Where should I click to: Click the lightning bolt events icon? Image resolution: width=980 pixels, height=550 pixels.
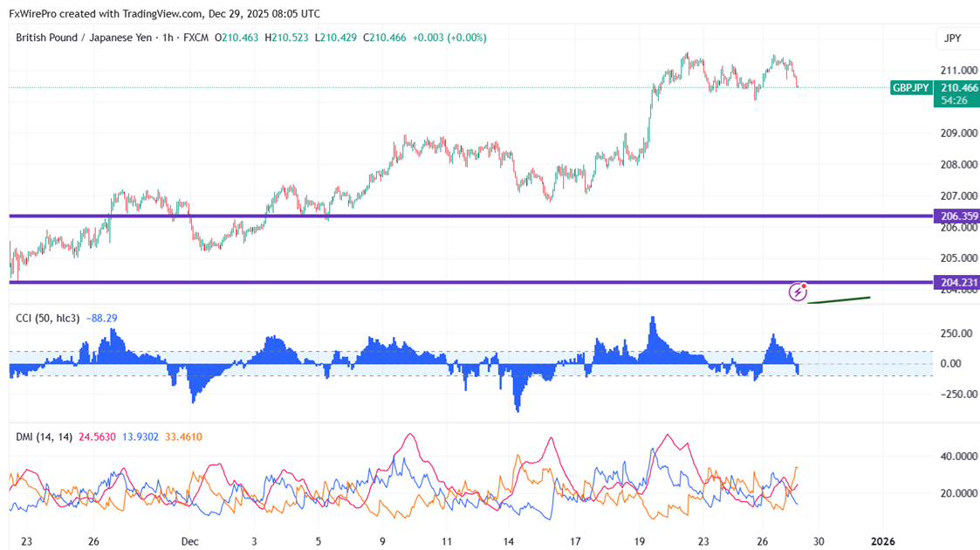pyautogui.click(x=798, y=292)
